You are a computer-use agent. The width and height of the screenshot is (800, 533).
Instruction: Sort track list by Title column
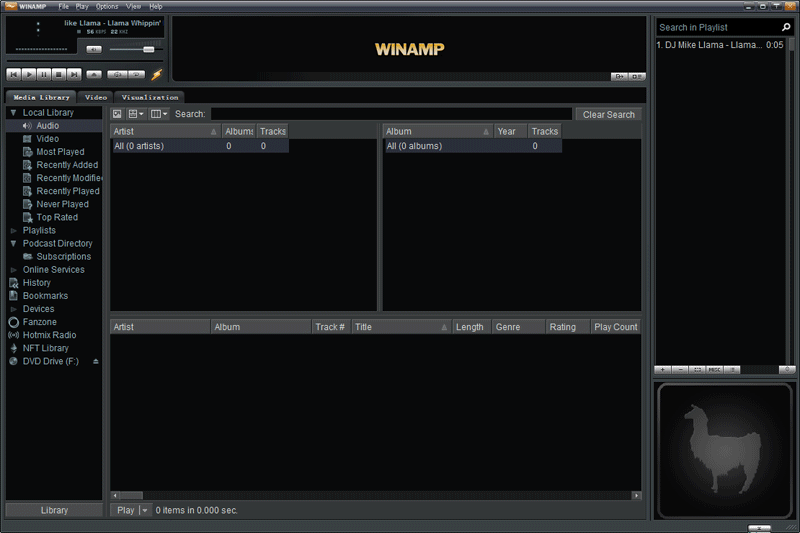click(402, 327)
